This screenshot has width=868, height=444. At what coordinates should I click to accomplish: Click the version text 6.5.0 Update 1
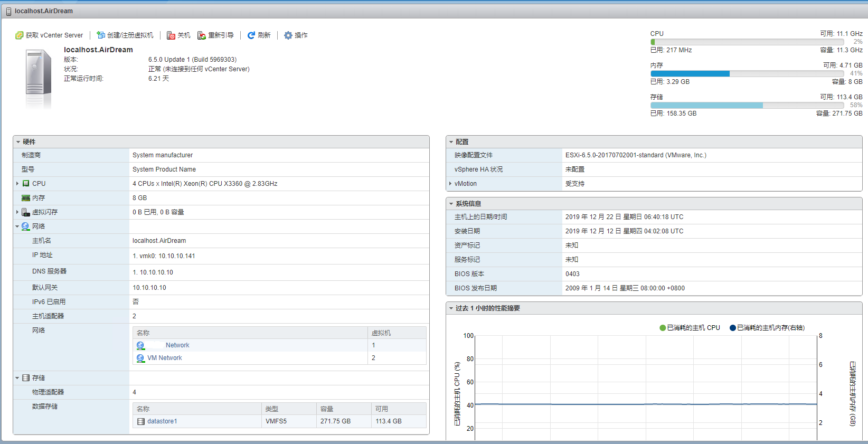point(192,60)
